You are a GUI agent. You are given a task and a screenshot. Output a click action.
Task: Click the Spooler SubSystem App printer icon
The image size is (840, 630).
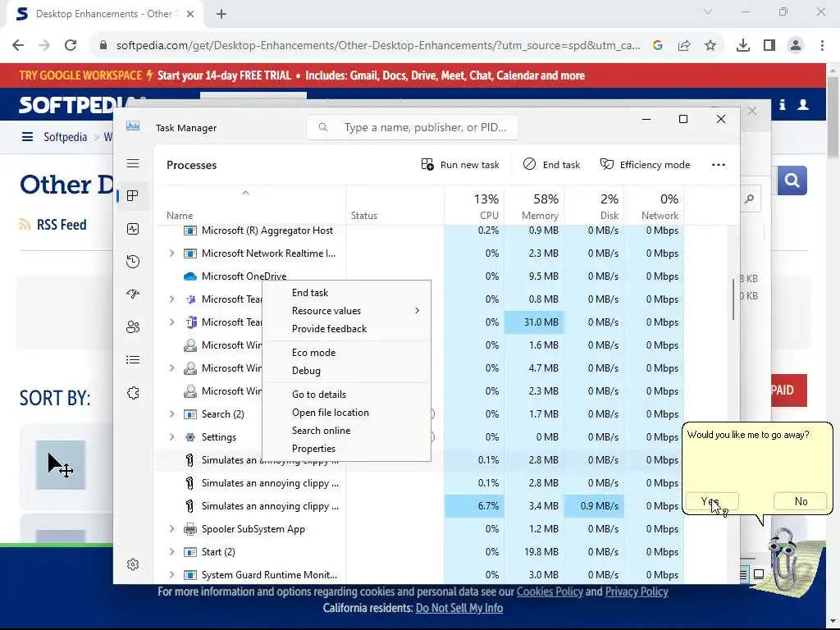(189, 529)
